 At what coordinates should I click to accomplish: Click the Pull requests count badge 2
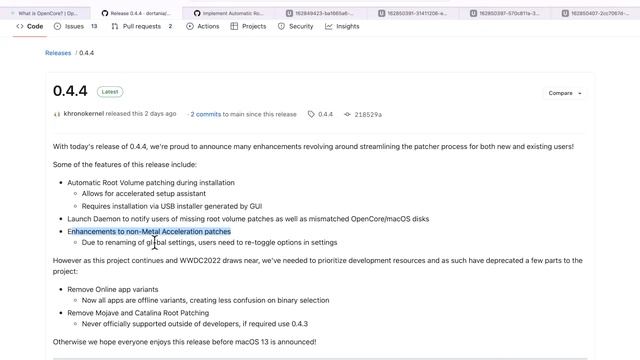[170, 26]
